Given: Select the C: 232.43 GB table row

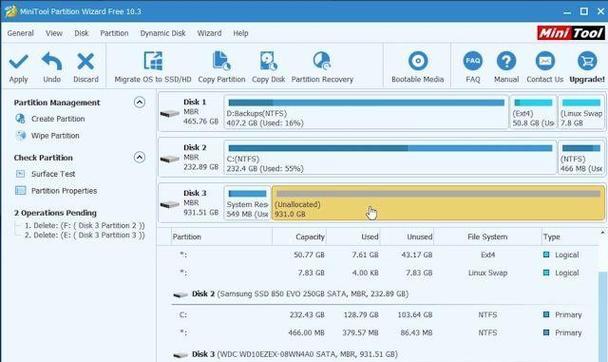Looking at the screenshot, I should point(378,315).
